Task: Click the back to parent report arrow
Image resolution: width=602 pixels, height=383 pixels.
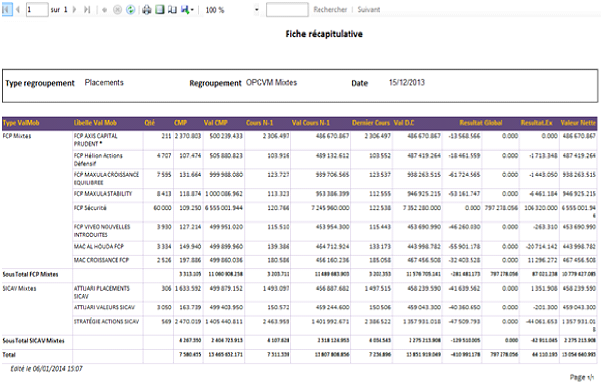Action: (x=104, y=10)
